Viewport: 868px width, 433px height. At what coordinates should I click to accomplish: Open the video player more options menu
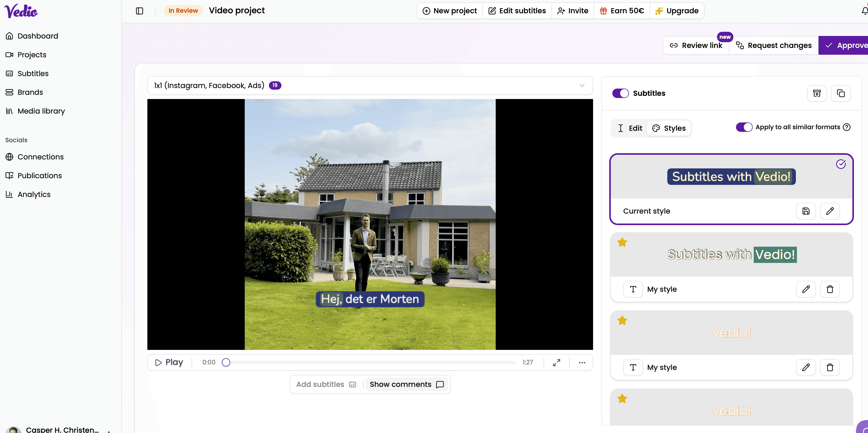pyautogui.click(x=582, y=362)
